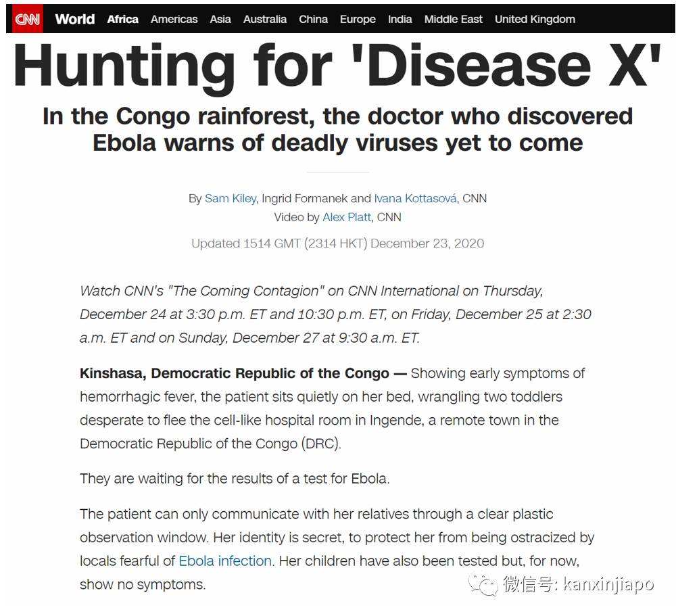Click the Congo rainforest subheadline text
This screenshot has height=616, width=676.
click(x=337, y=129)
